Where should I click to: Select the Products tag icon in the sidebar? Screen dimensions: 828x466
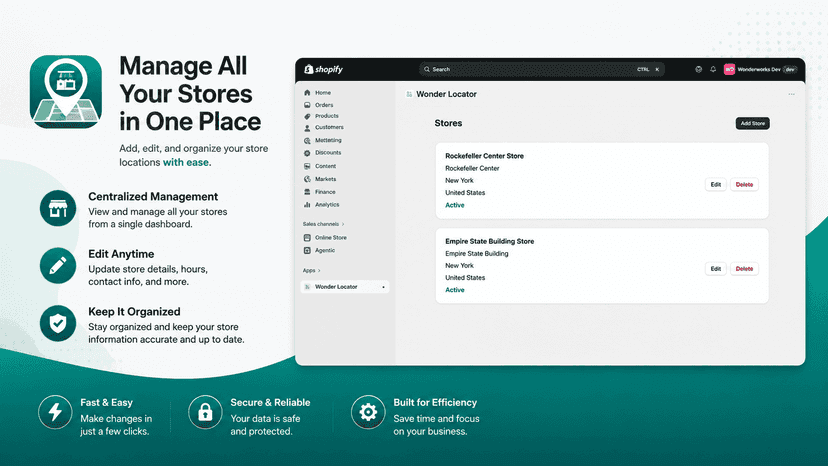click(307, 116)
